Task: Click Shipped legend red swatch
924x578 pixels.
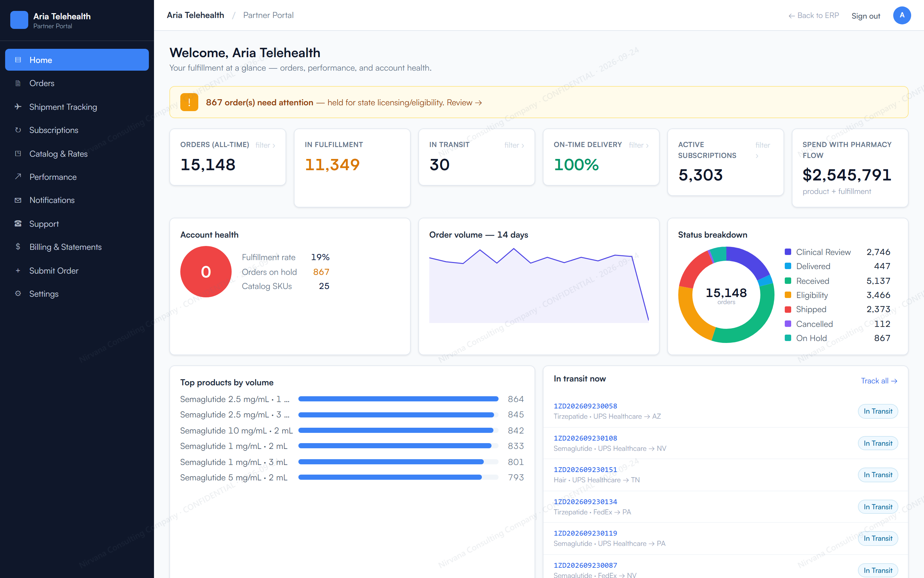Action: pos(788,309)
